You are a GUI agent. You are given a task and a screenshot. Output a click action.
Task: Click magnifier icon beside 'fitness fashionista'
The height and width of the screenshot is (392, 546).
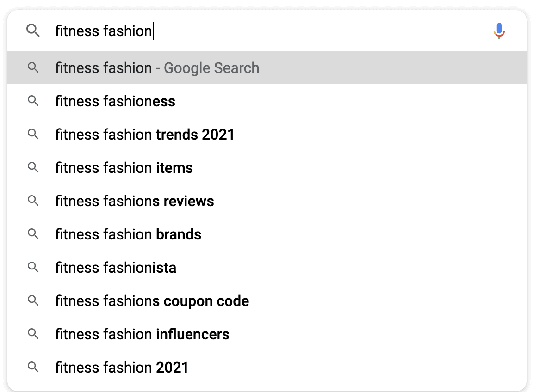pyautogui.click(x=33, y=267)
